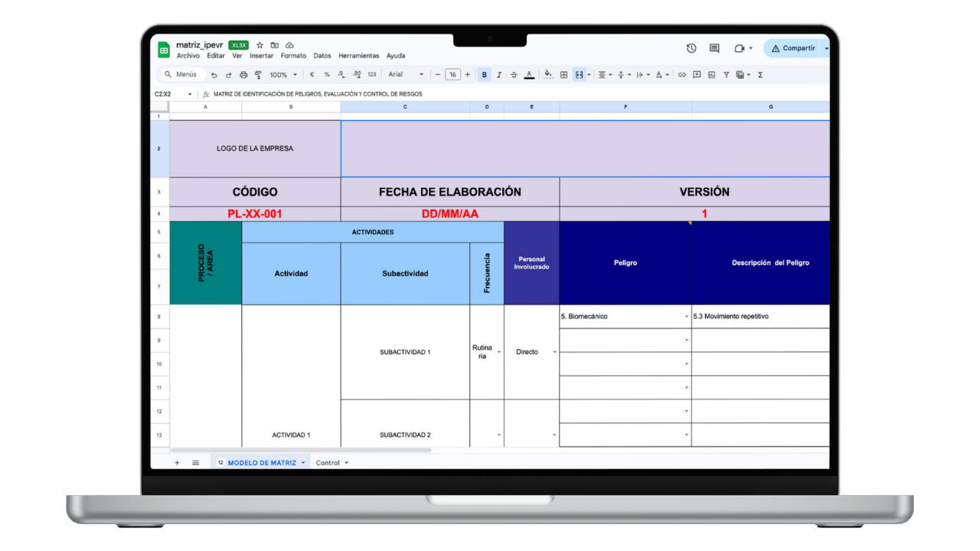
Task: Apply currency format with the € icon
Action: 312,74
